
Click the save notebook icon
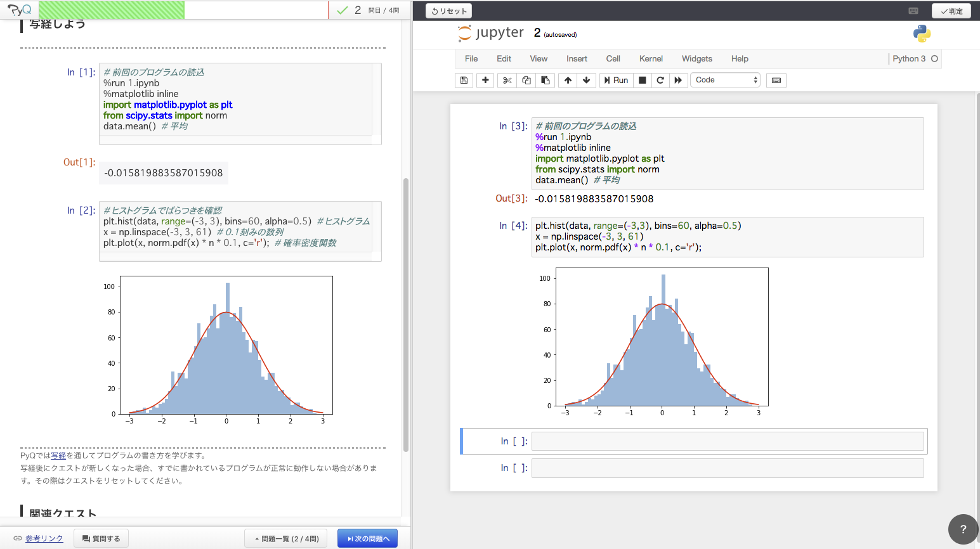point(464,81)
